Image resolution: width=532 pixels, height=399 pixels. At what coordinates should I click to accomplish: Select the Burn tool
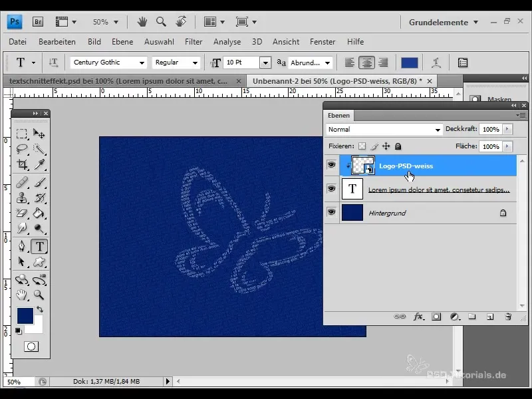pos(39,228)
